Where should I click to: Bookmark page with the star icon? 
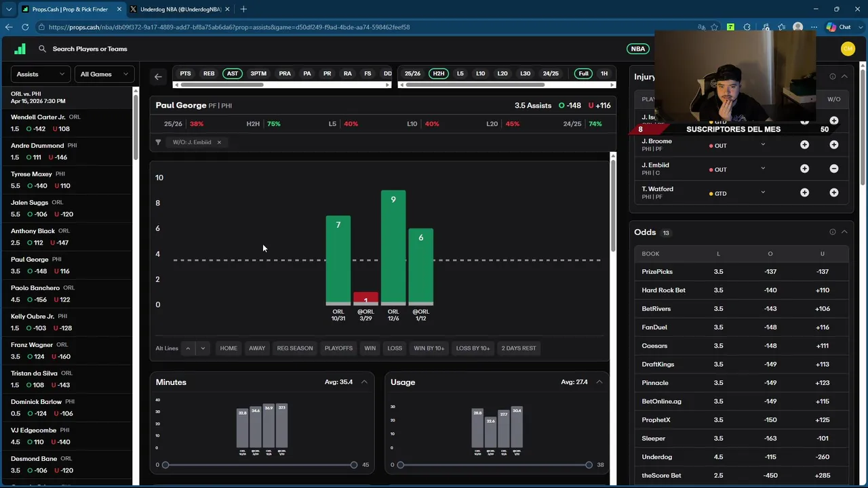[715, 27]
